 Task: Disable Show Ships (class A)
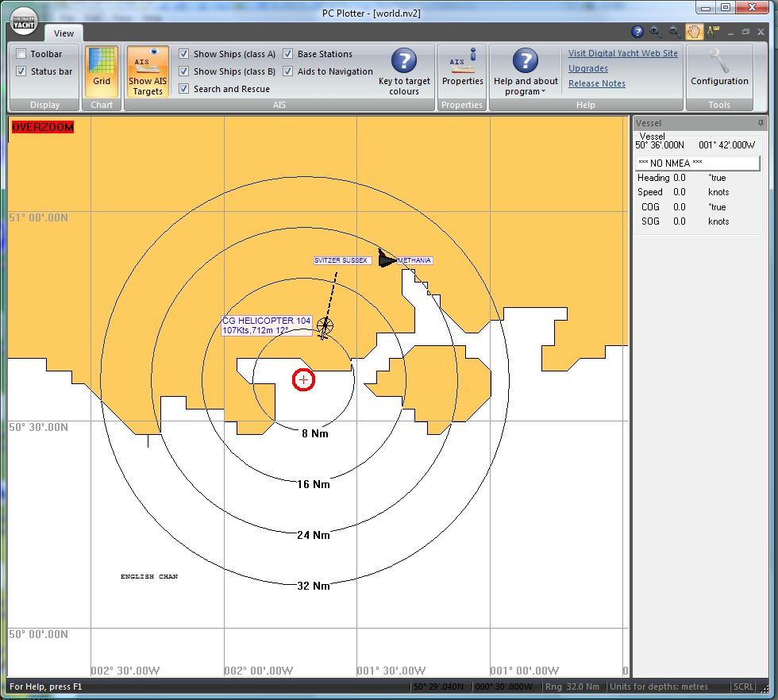coord(184,54)
